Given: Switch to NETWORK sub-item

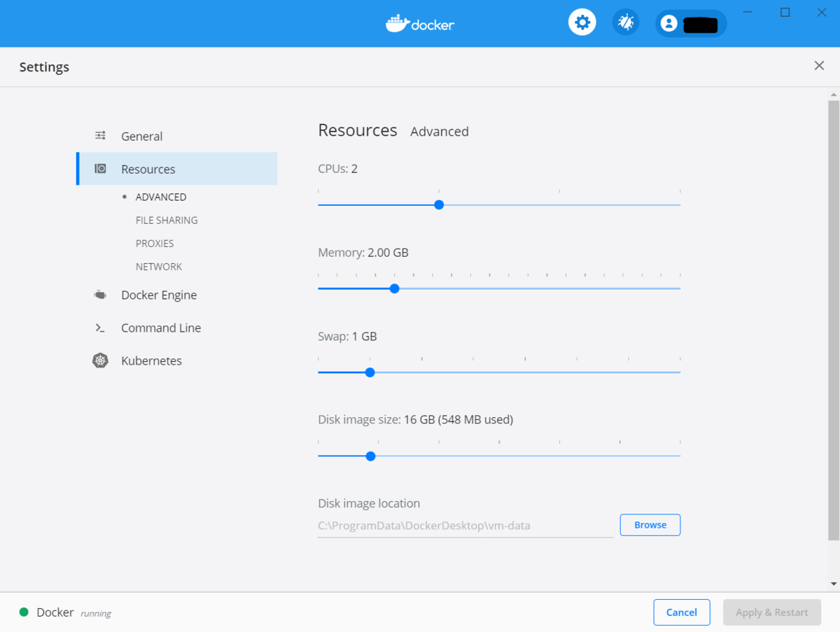Looking at the screenshot, I should (x=159, y=266).
